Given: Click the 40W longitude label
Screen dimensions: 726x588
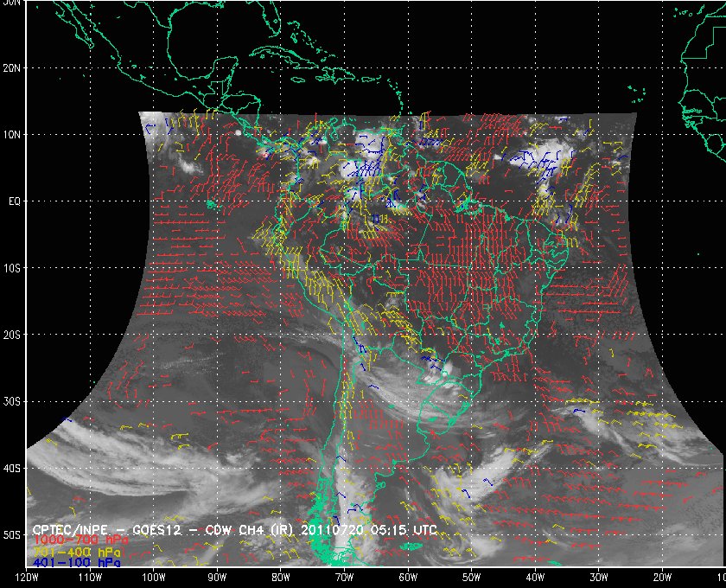Looking at the screenshot, I should tap(535, 578).
